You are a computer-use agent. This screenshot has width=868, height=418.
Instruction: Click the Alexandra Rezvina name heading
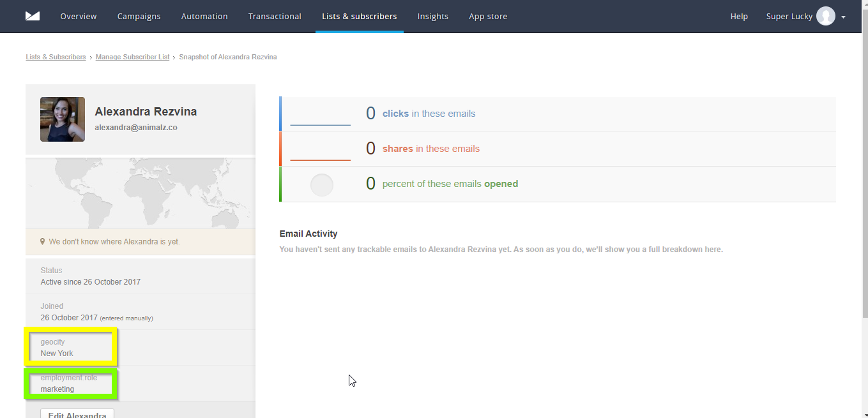[146, 112]
